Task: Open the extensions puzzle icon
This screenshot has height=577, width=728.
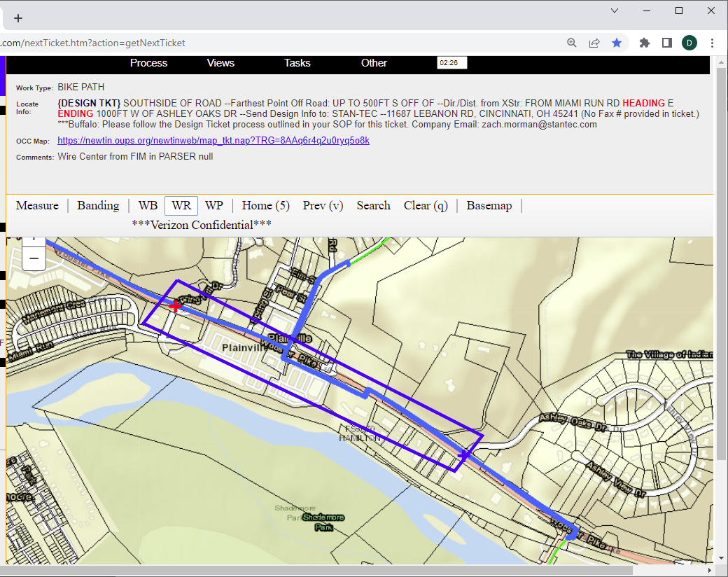Action: tap(645, 43)
